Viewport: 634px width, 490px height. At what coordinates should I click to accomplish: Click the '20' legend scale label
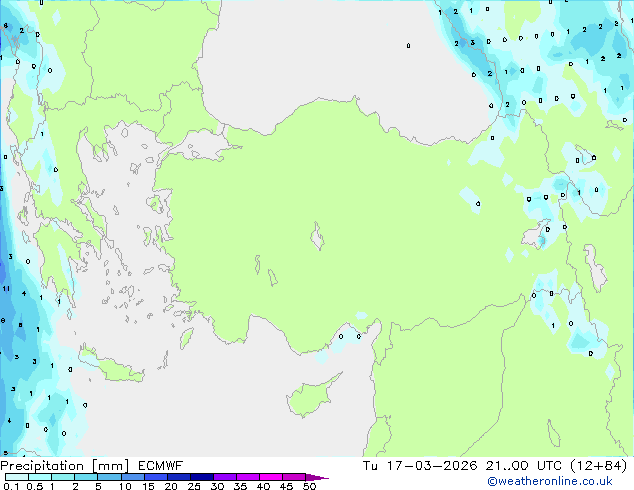(171, 486)
